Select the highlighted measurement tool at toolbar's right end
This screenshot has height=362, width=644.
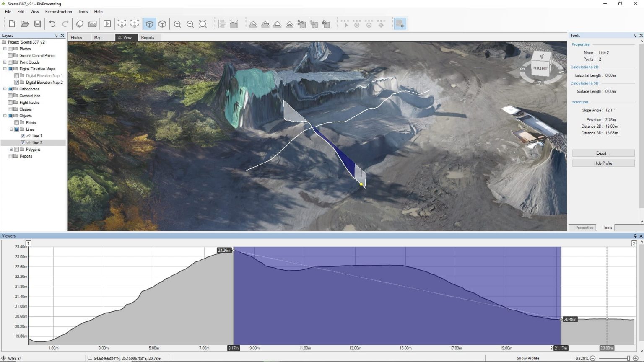(400, 24)
